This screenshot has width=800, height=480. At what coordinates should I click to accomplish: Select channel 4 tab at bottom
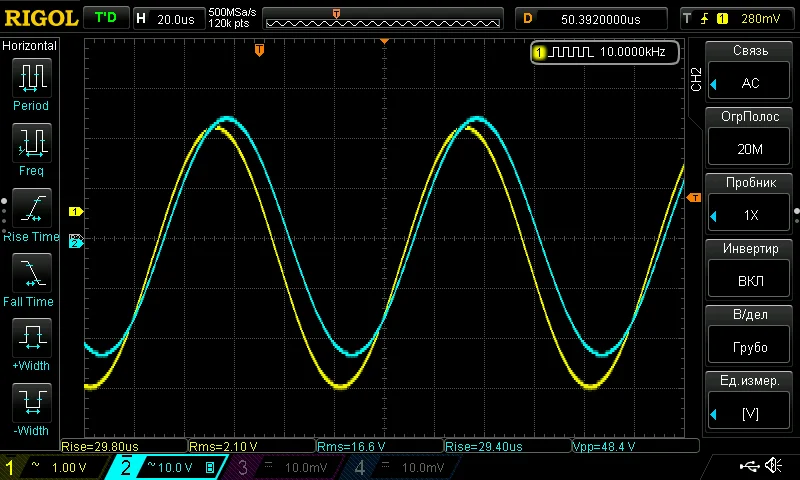[x=402, y=467]
